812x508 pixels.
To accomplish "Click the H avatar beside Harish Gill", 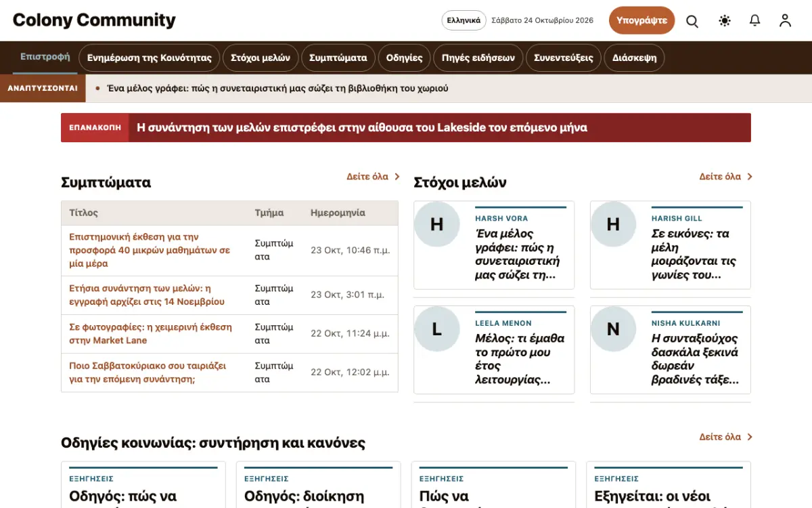I will point(613,224).
